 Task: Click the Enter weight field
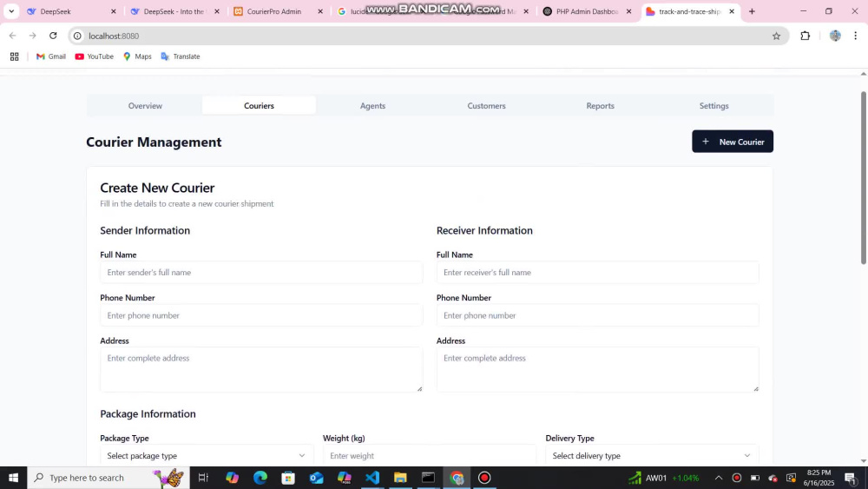click(430, 455)
